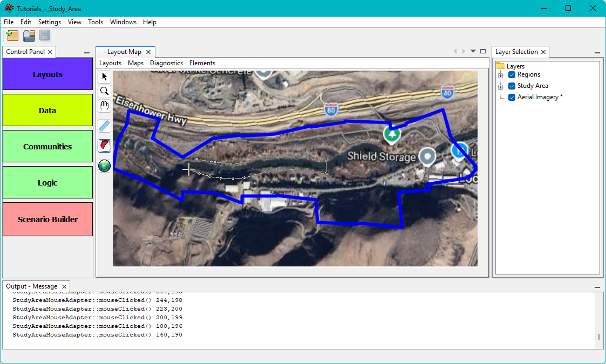The width and height of the screenshot is (606, 364).
Task: Activate the magnifier zoom tool
Action: click(x=104, y=91)
